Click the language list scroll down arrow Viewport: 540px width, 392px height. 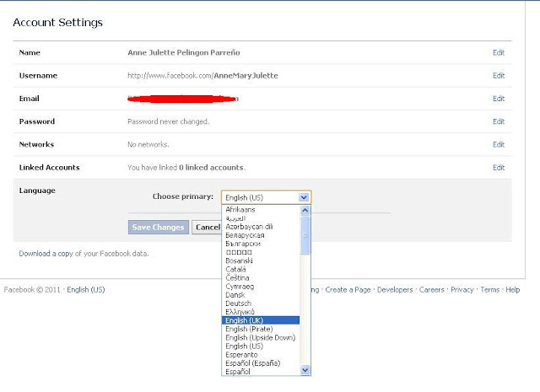(305, 370)
